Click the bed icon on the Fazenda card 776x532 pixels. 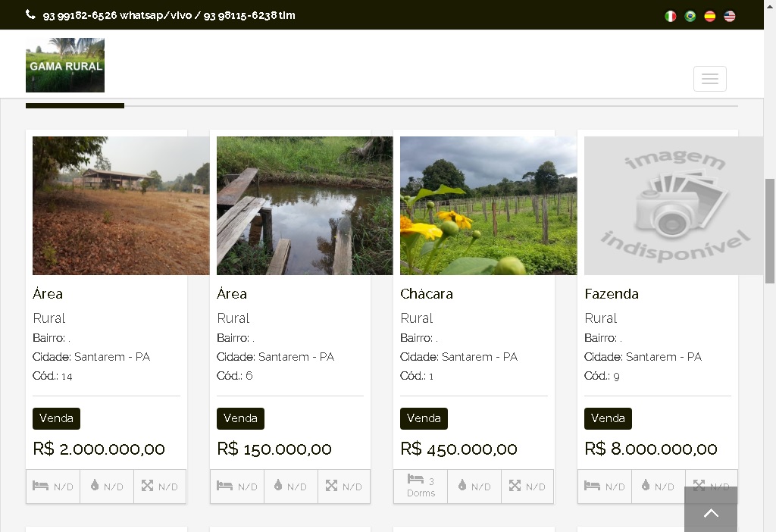click(x=593, y=486)
